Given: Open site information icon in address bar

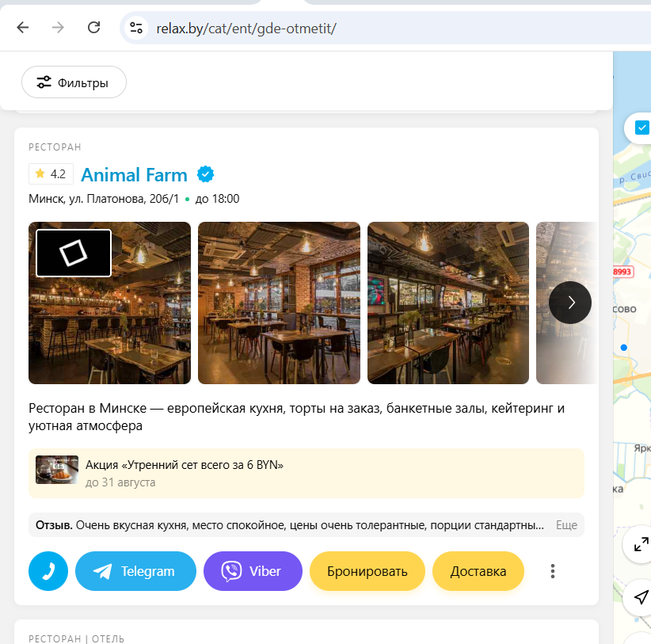Looking at the screenshot, I should tap(136, 28).
